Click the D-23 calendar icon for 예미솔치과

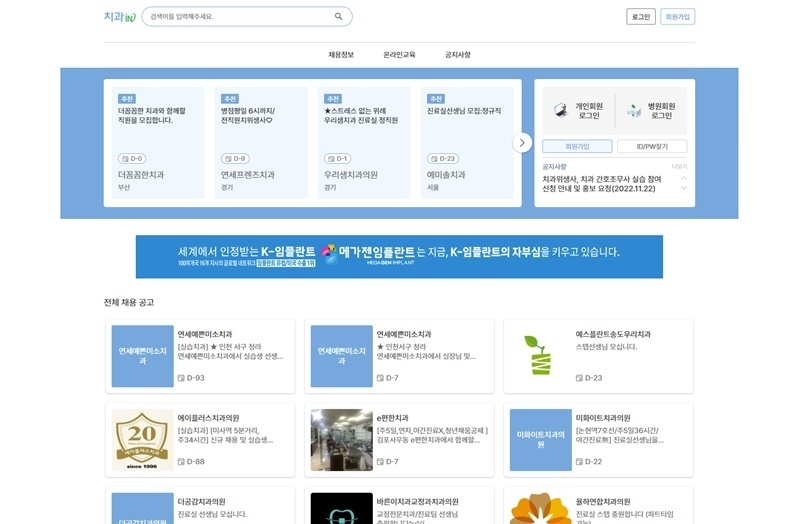pos(432,158)
